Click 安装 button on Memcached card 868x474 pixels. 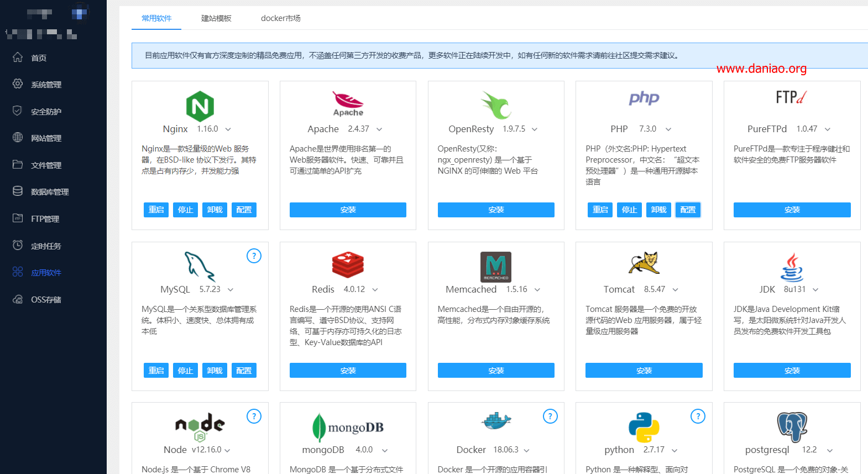(x=496, y=371)
